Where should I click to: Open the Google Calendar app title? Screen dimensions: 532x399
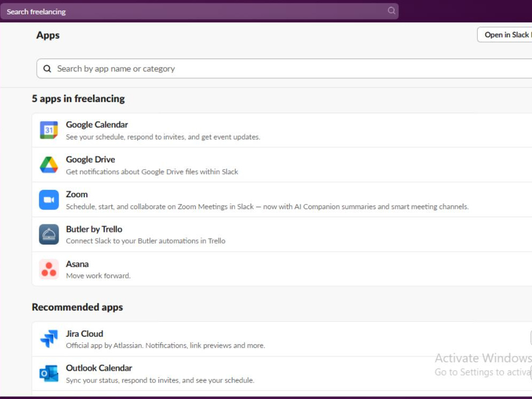pyautogui.click(x=97, y=124)
